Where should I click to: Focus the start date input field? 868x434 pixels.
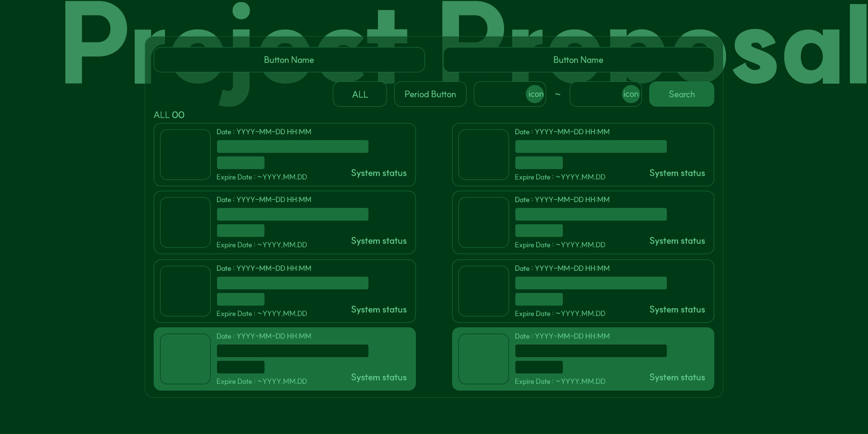click(500, 94)
